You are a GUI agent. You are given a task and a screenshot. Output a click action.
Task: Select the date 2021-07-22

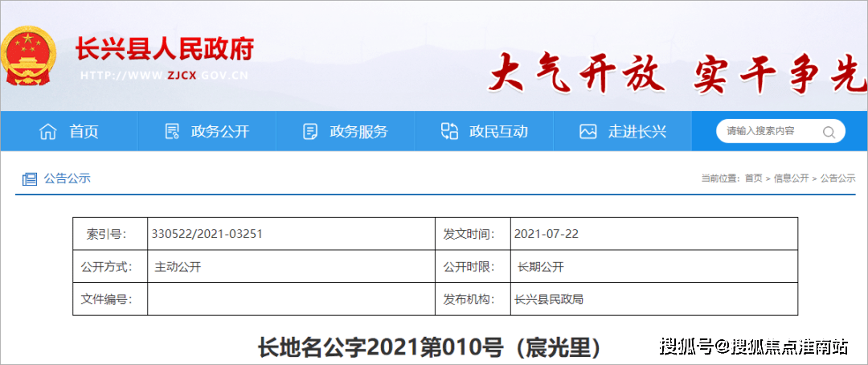tap(547, 234)
